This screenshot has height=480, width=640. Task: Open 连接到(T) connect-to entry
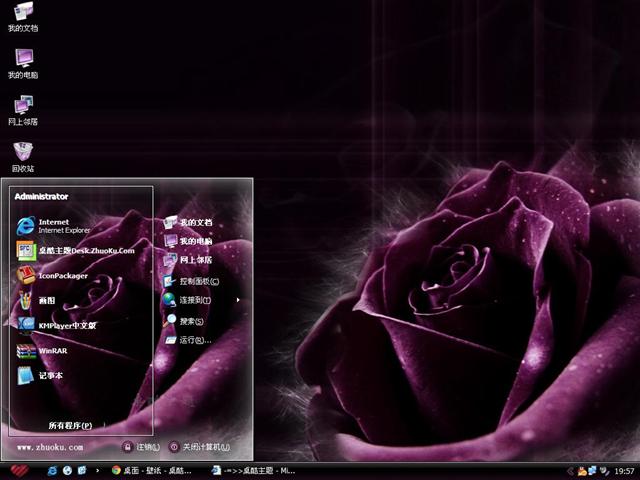click(x=187, y=300)
